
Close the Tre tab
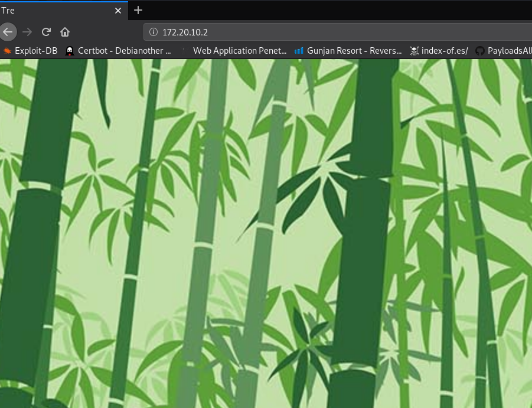coord(118,11)
